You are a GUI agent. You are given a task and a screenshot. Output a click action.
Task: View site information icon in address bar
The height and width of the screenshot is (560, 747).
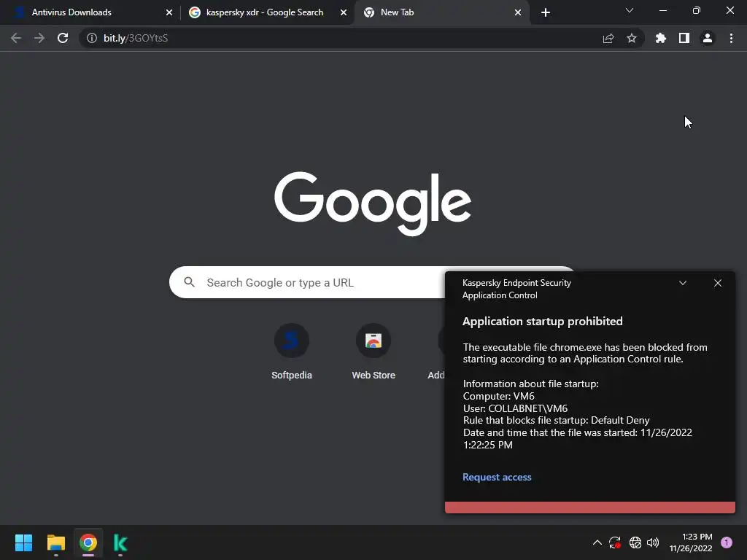(x=92, y=38)
